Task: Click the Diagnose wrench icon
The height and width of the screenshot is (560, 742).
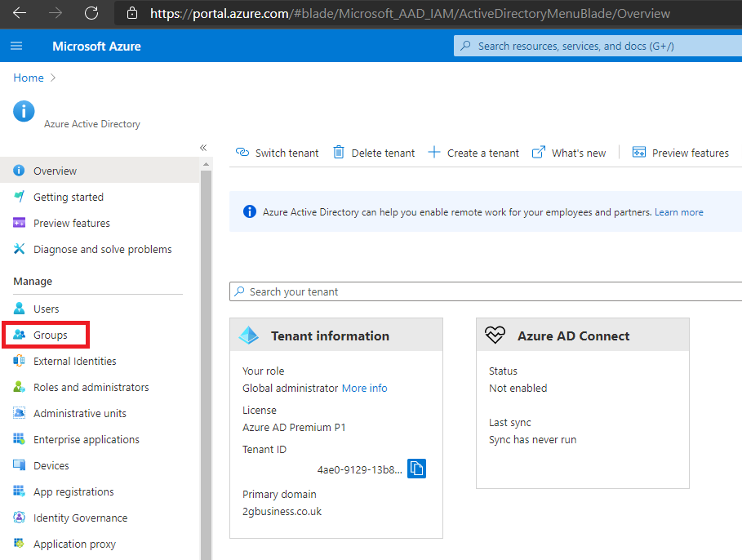Action: click(19, 248)
